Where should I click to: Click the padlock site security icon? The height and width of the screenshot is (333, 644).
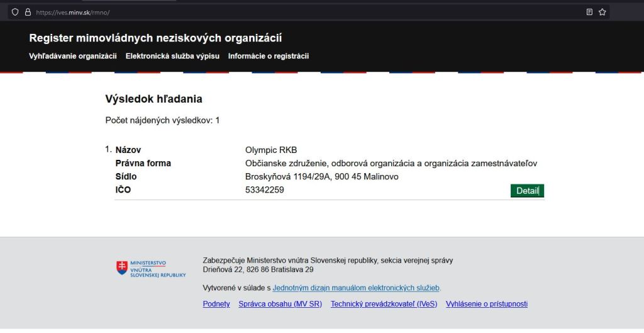tap(28, 12)
